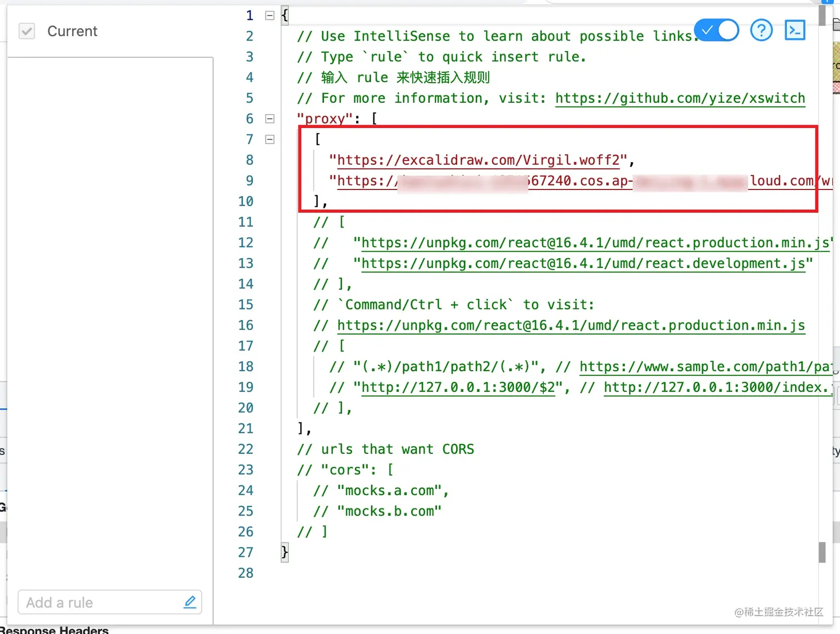Collapse the proxy array on line 6
This screenshot has height=634, width=840.
click(270, 118)
